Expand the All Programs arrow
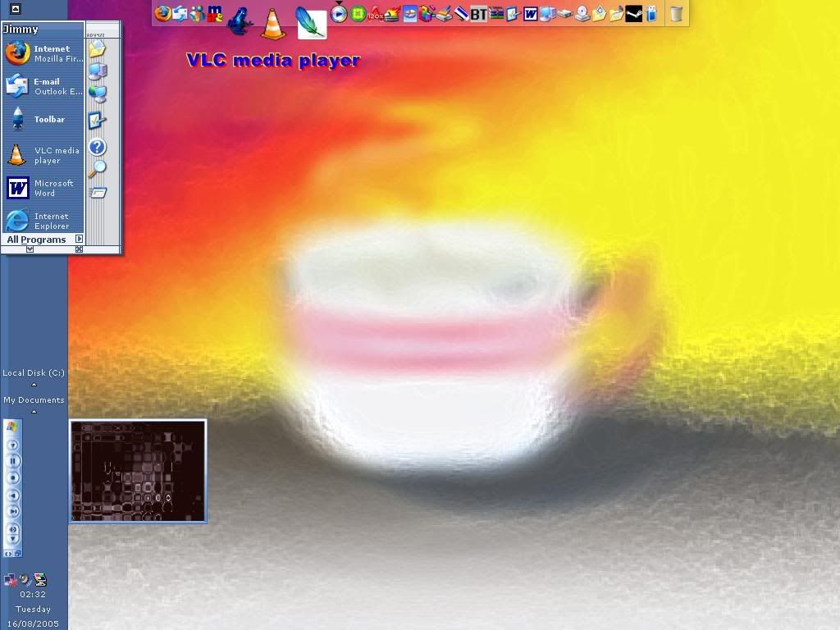The height and width of the screenshot is (630, 840). 79,240
